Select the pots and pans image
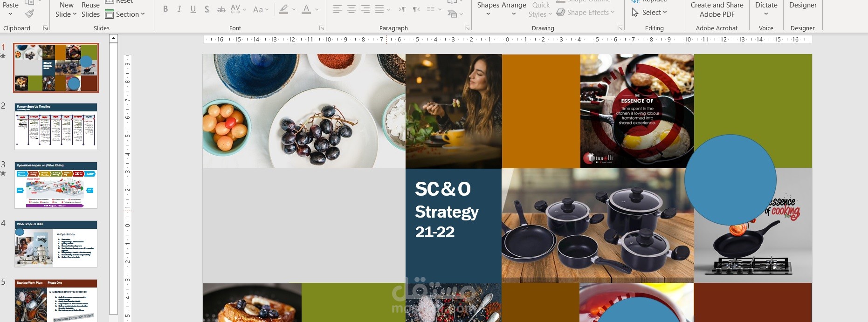This screenshot has width=868, height=322. tap(598, 226)
